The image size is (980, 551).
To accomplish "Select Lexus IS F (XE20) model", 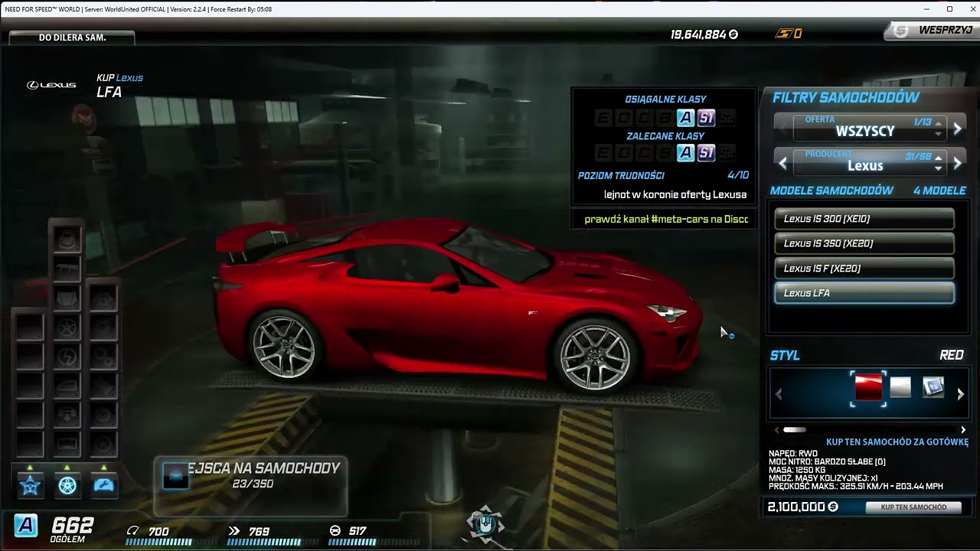I will [x=864, y=269].
